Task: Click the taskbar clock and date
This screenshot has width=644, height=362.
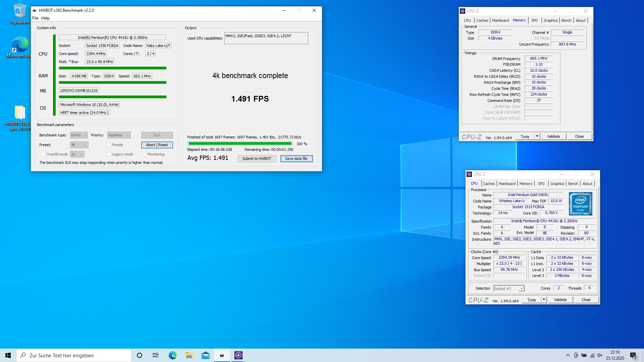Action: (615, 355)
